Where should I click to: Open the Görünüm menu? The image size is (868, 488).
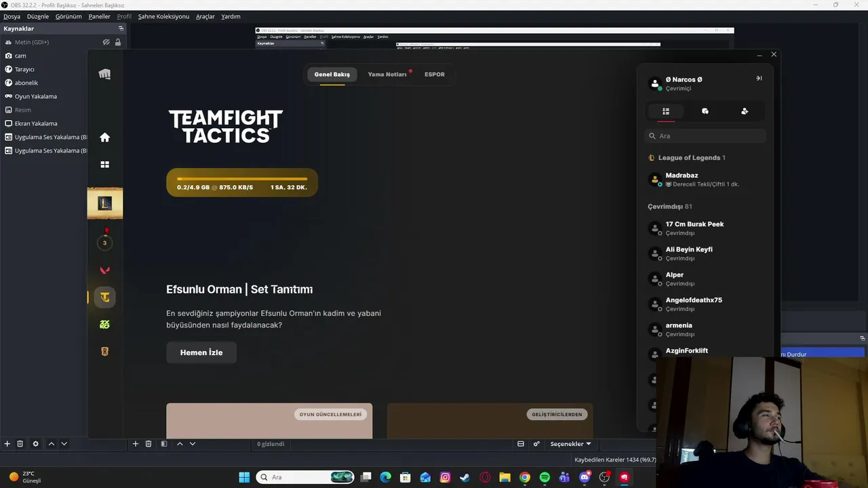68,16
